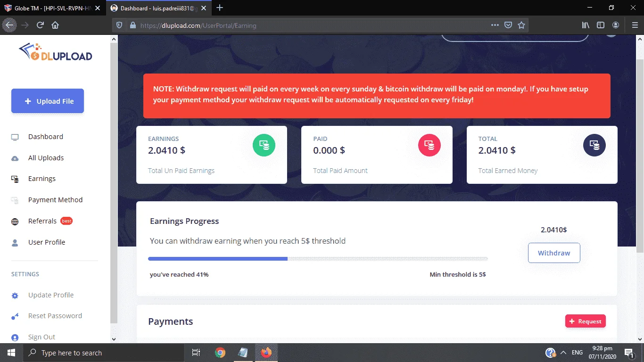Open Firefox hamburger menu
Image resolution: width=644 pixels, height=362 pixels.
(635, 25)
